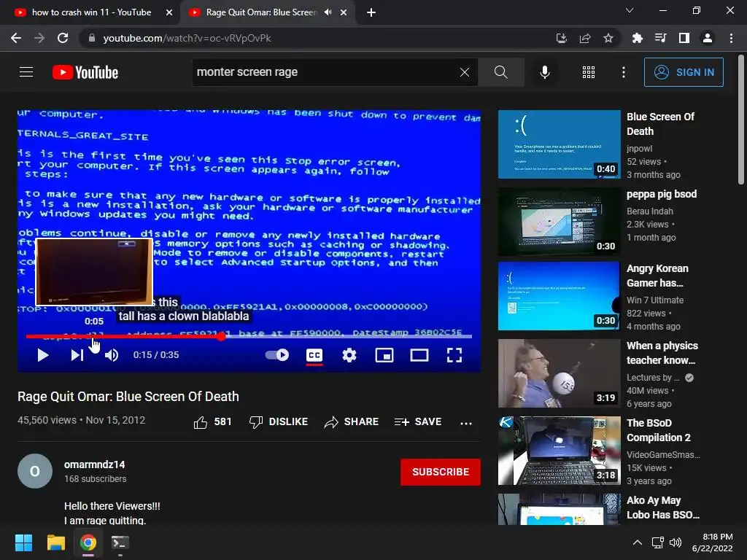Screen dimensions: 747x560
Task: Mute the video volume
Action: click(x=112, y=355)
